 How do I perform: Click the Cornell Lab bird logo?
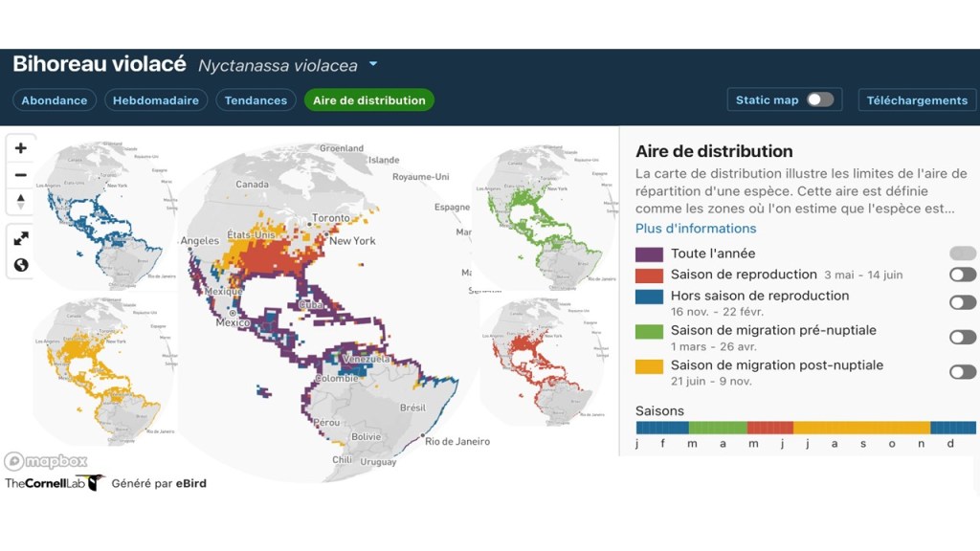click(x=91, y=483)
